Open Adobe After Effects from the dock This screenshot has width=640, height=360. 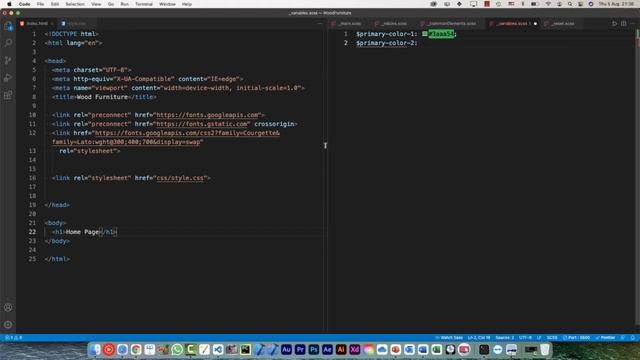327,349
